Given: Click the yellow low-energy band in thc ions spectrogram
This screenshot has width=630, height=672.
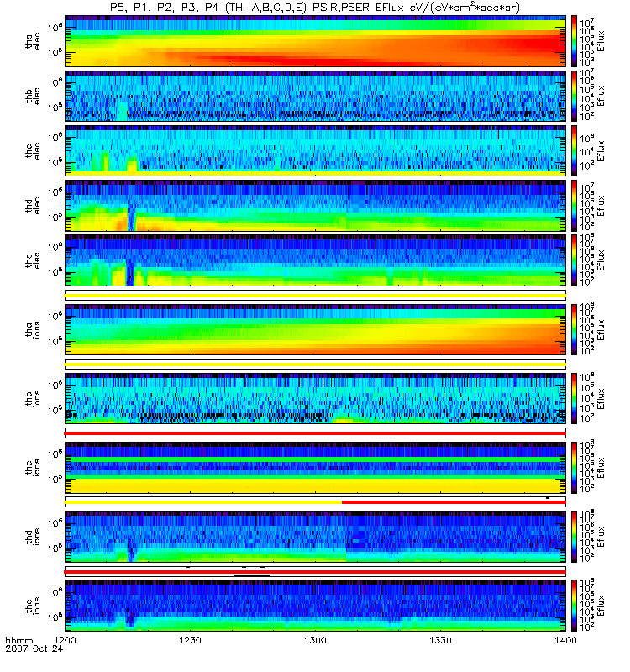Looking at the screenshot, I should 315,486.
